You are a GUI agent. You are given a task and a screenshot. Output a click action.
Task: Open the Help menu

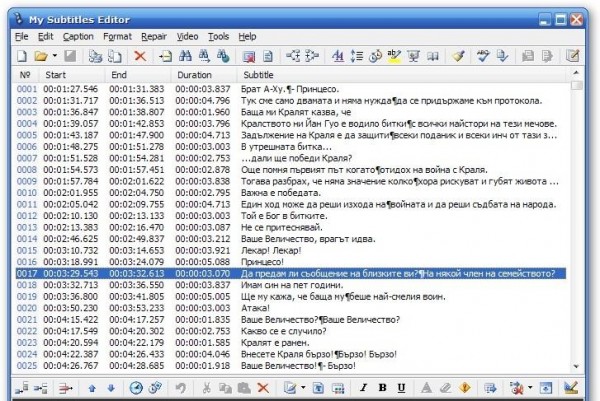click(x=247, y=37)
